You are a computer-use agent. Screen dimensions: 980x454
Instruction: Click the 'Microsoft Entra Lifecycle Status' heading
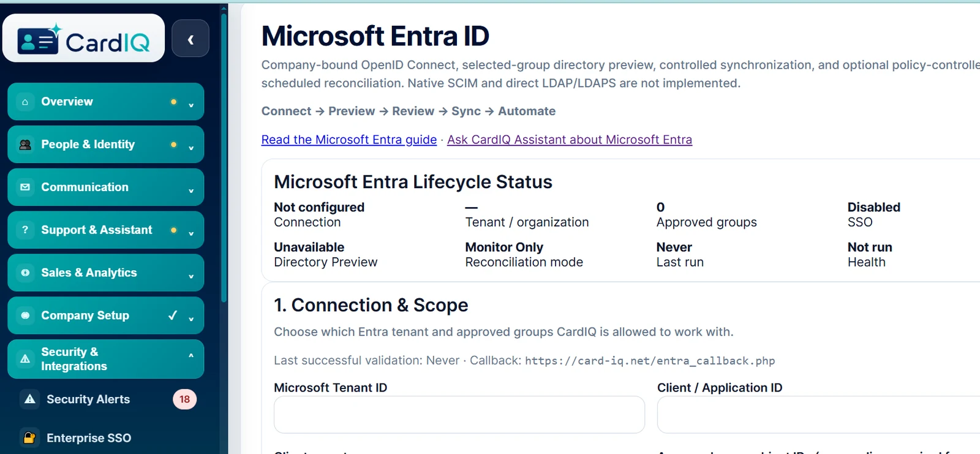[x=413, y=182]
